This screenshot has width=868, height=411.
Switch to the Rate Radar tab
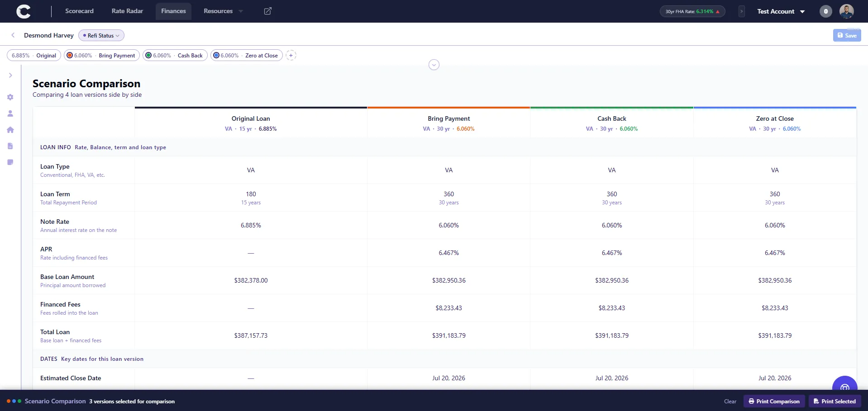(127, 11)
